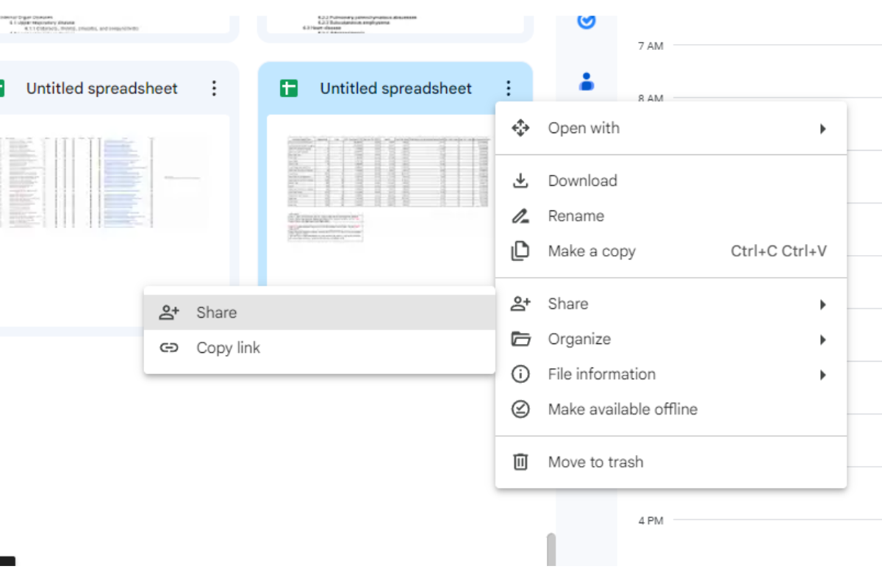Click the three-dot menu on the highlighted spreadsheet
The height and width of the screenshot is (588, 882).
508,89
